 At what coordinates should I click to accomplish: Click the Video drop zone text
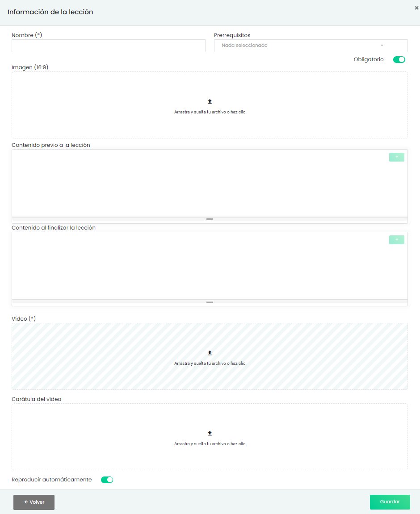[210, 364]
